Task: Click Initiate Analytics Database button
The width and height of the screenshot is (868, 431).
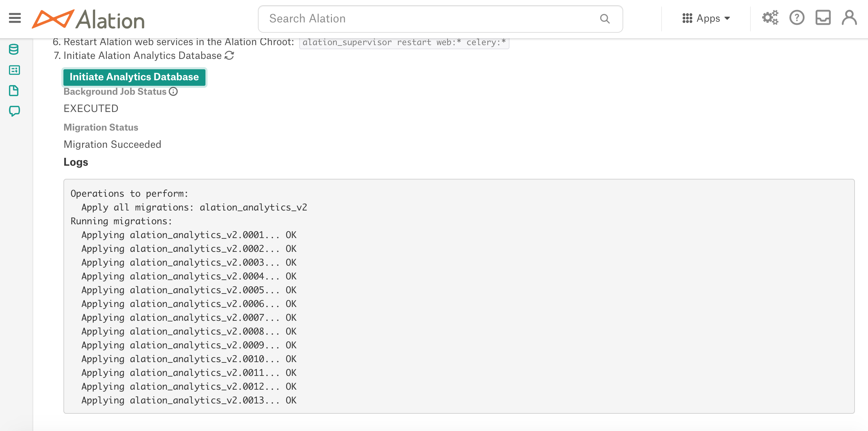Action: [x=134, y=77]
